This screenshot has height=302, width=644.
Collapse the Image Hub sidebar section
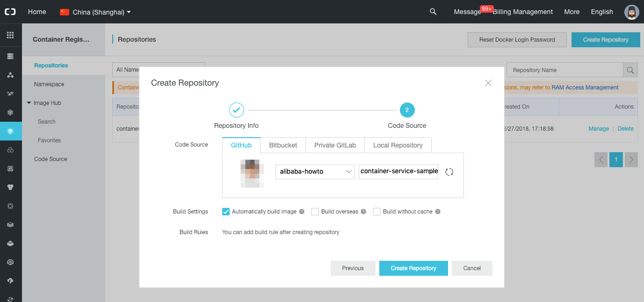(x=29, y=103)
